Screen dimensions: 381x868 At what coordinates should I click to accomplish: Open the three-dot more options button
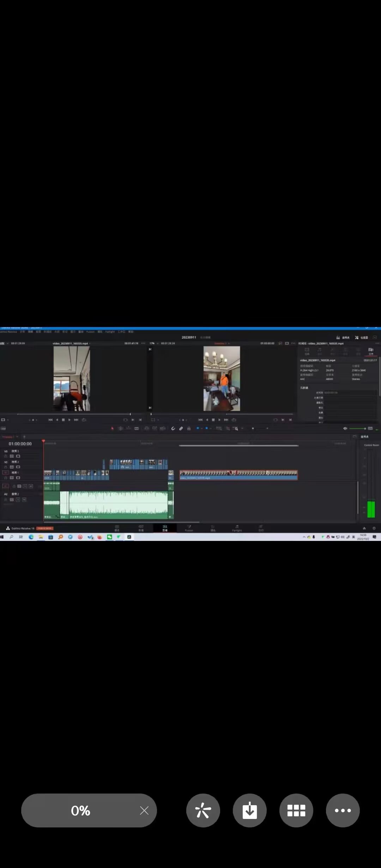(x=343, y=810)
